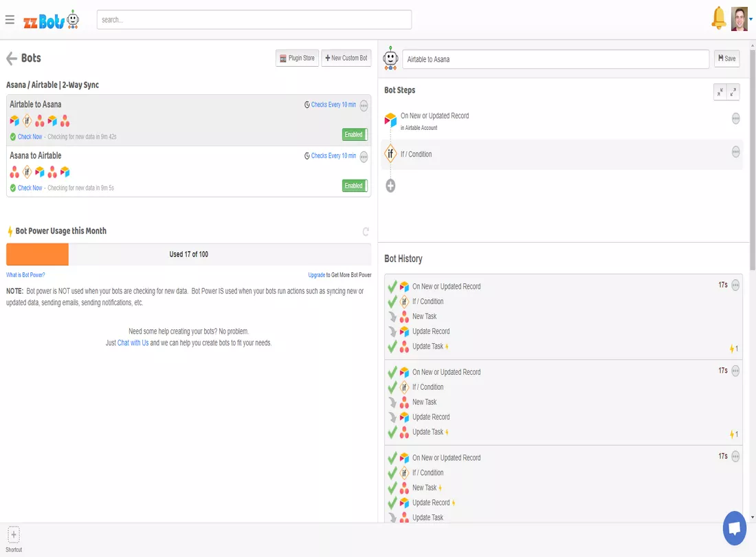The width and height of the screenshot is (756, 557).
Task: Click Check Now for Asana to Airtable
Action: 30,188
